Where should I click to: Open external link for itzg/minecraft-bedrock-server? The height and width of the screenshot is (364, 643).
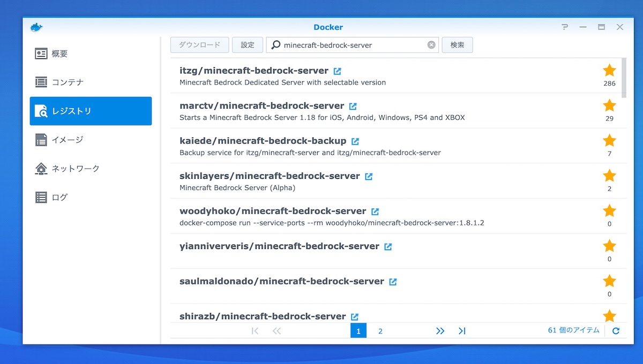click(x=337, y=71)
